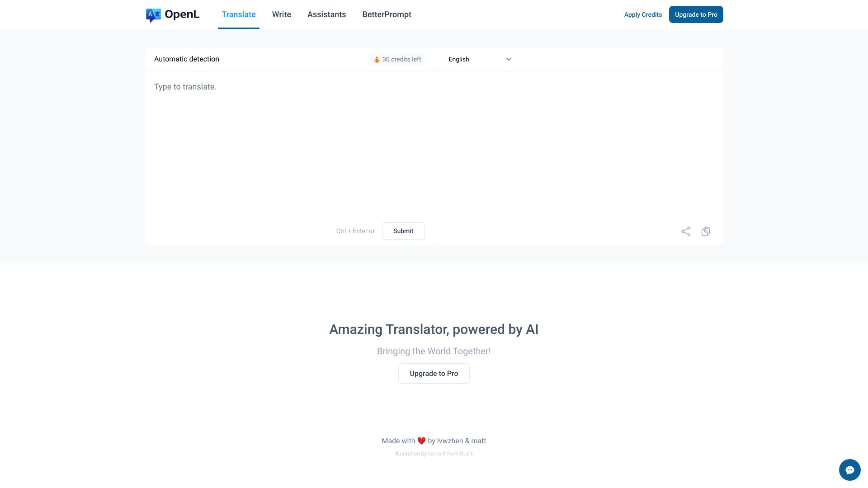Navigate to BetterPrompt section
This screenshot has height=488, width=868.
pos(387,14)
